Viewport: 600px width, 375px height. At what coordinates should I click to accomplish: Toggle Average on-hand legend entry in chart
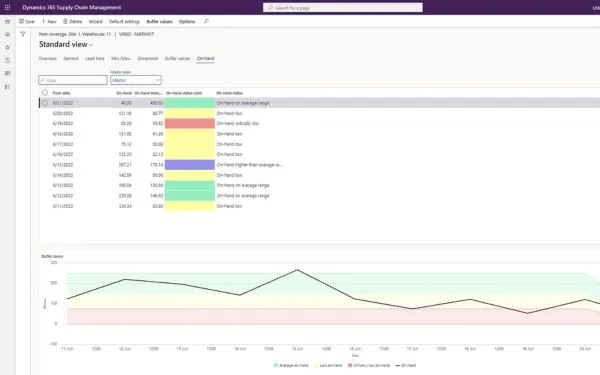click(291, 365)
